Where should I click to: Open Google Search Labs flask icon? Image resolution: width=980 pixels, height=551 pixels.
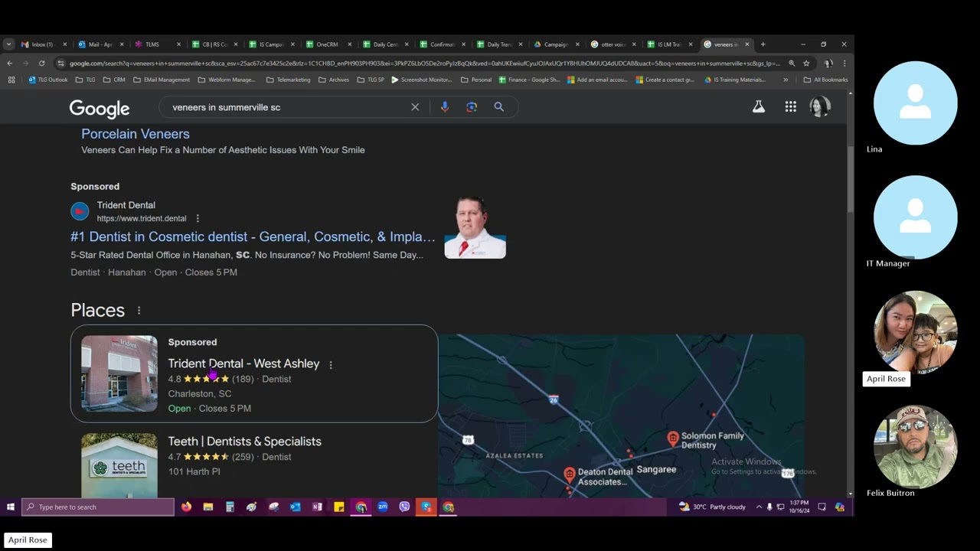pyautogui.click(x=759, y=107)
